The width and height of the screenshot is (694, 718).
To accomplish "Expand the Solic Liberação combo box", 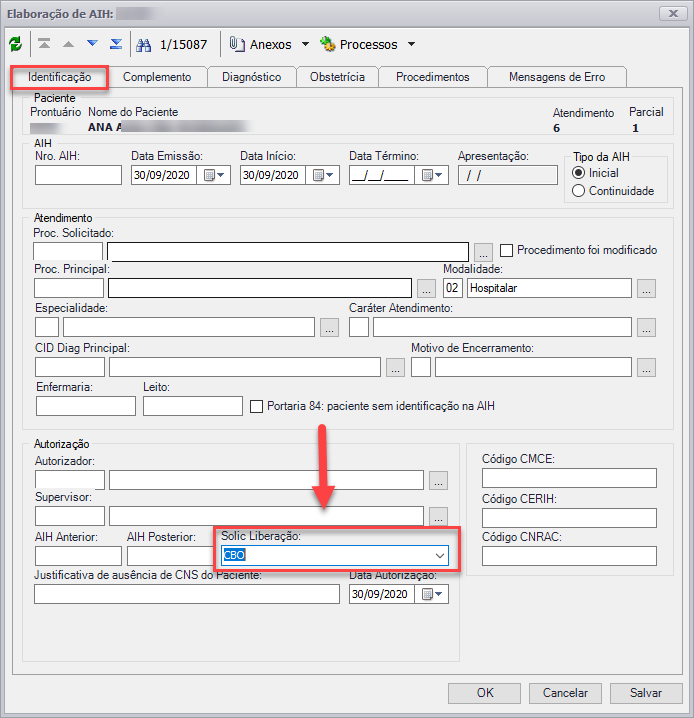I will point(439,555).
